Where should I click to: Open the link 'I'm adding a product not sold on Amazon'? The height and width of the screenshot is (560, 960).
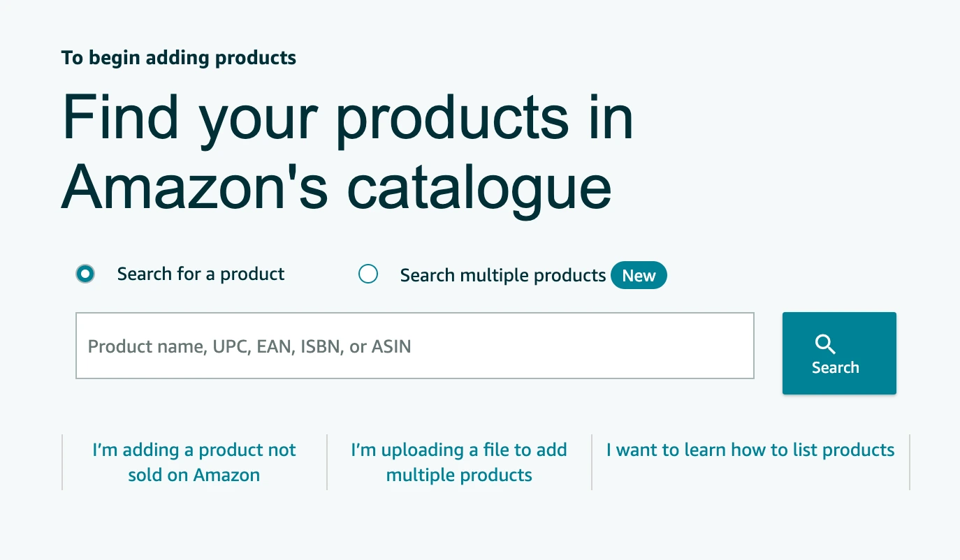point(194,462)
